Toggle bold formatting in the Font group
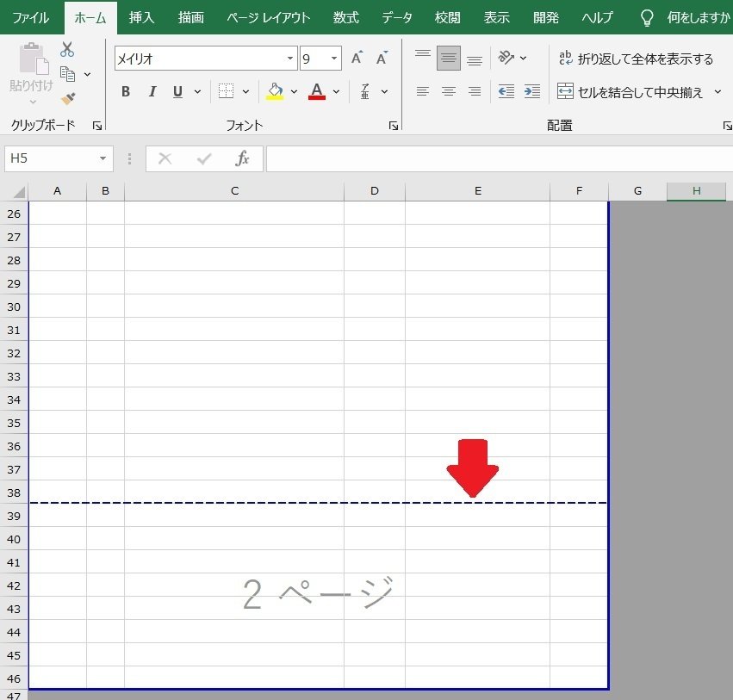Screen dimensions: 733x700 [125, 90]
